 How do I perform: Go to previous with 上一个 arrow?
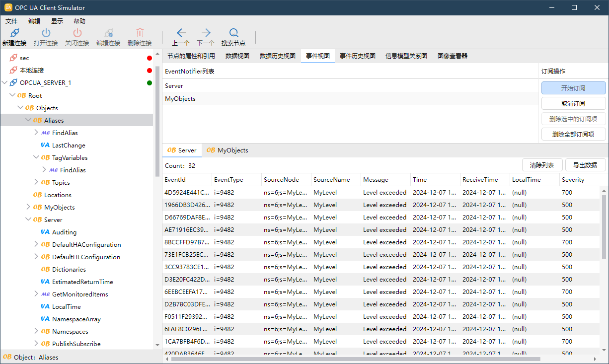coord(181,34)
